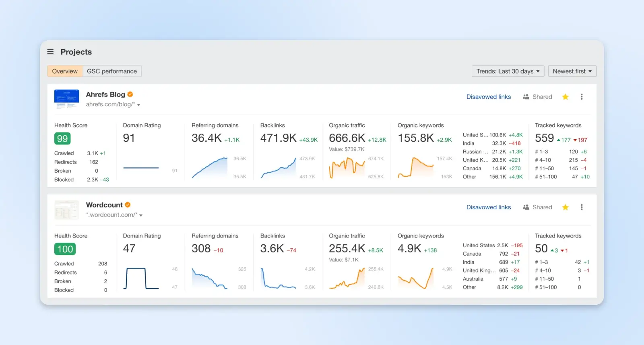
Task: Click the Shared icon on Ahrefs Blog
Action: pos(526,97)
